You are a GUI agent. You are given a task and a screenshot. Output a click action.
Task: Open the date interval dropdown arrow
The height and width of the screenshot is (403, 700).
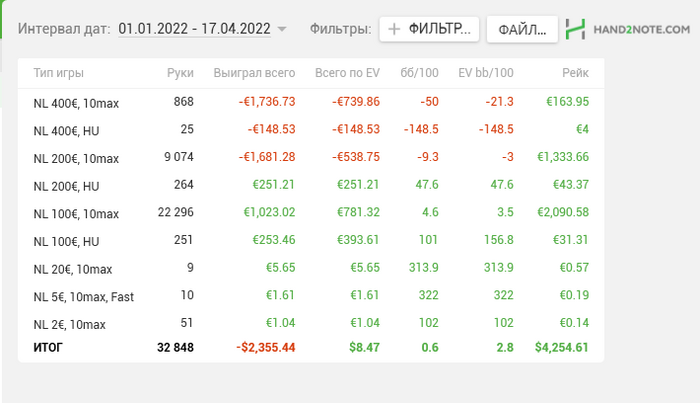click(x=282, y=29)
